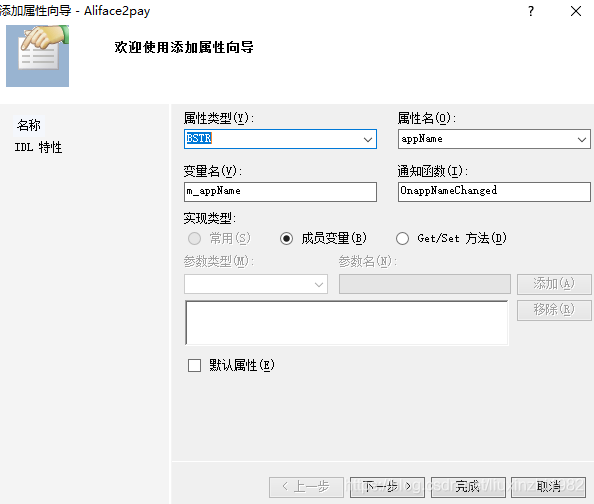The width and height of the screenshot is (594, 504).
Task: Click the 取消 cancel button
Action: pos(549,487)
